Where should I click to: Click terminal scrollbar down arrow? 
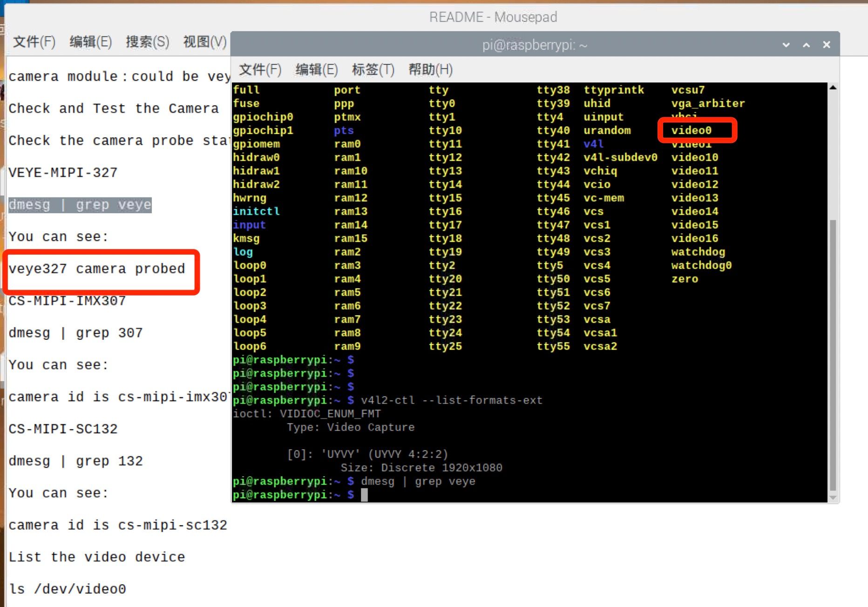(833, 498)
